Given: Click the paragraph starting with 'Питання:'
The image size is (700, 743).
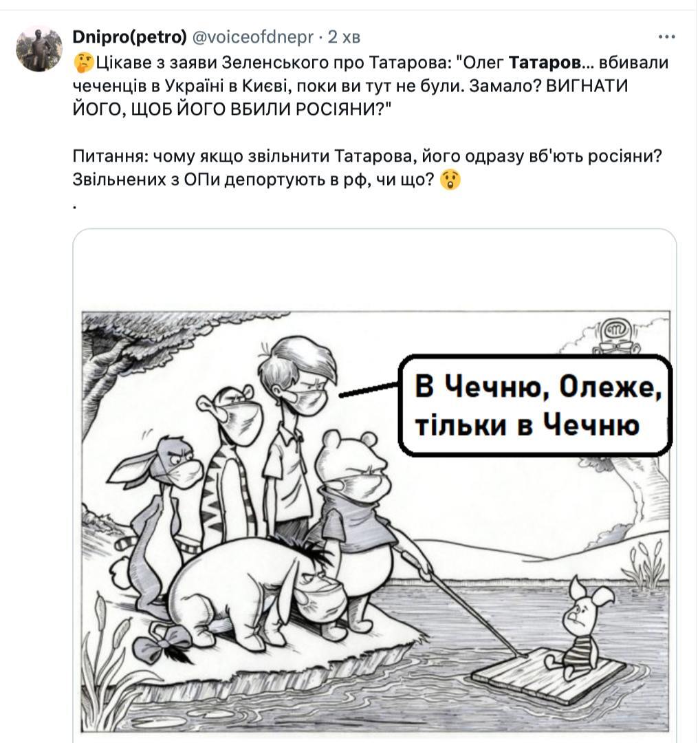Looking at the screenshot, I should point(367,168).
